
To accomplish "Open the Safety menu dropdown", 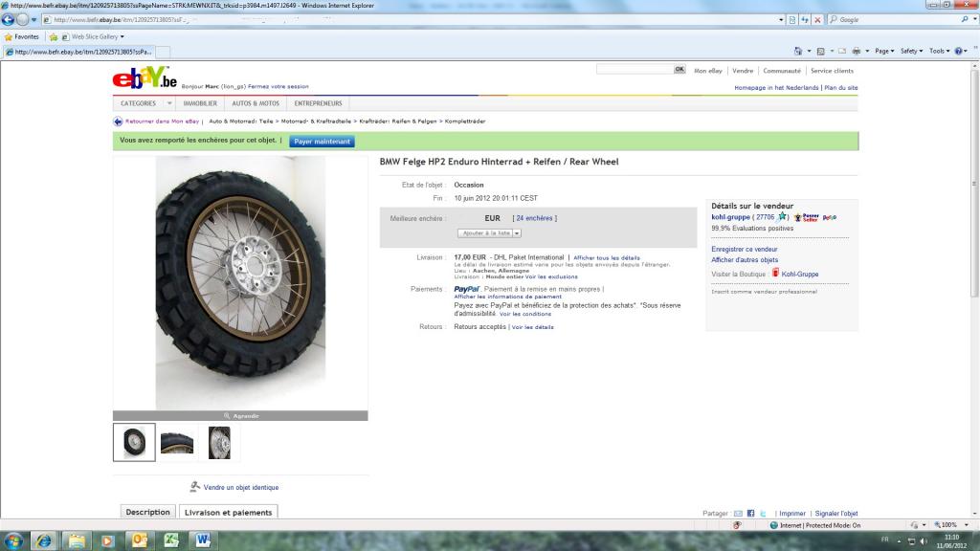I will 911,52.
